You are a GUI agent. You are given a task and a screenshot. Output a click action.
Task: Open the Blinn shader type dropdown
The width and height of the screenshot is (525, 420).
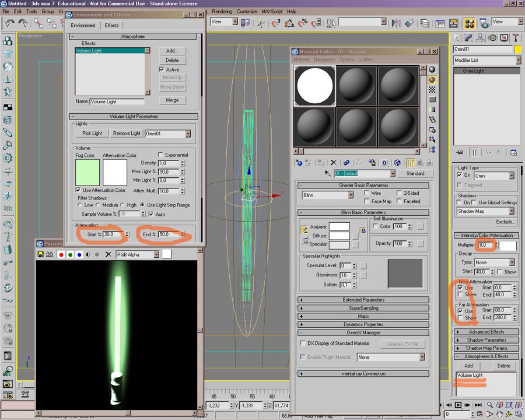[351, 195]
